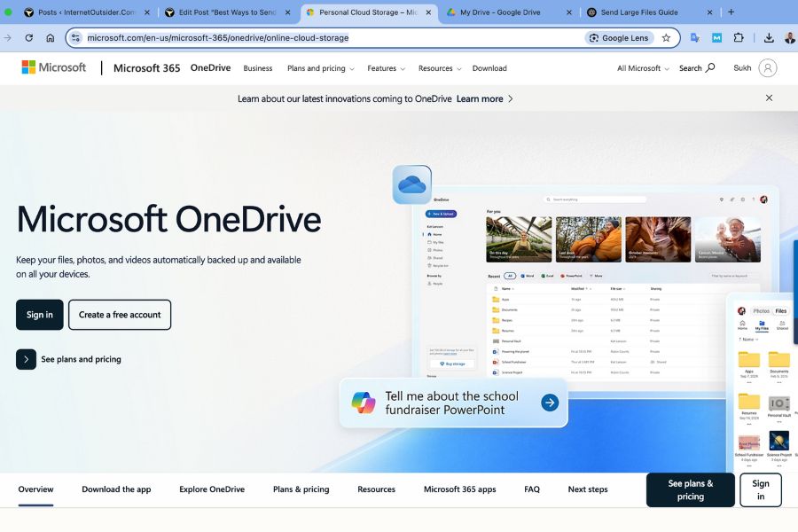The height and width of the screenshot is (532, 798).
Task: Open Microsoft 365 link in header
Action: pyautogui.click(x=146, y=67)
